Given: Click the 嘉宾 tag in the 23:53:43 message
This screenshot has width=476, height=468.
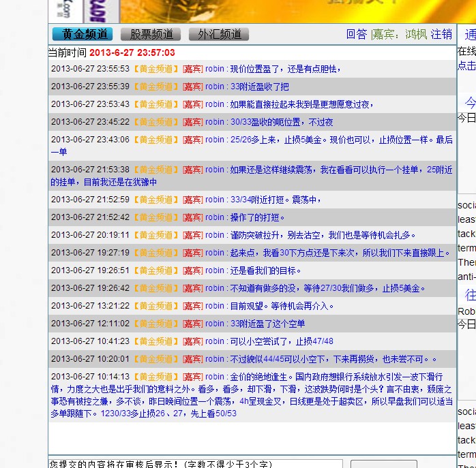Looking at the screenshot, I should tap(192, 104).
